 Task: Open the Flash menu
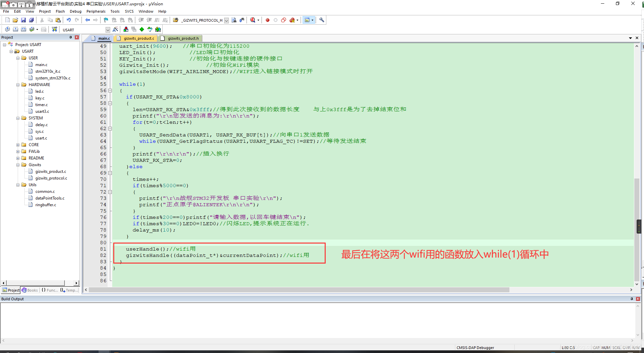[x=60, y=11]
